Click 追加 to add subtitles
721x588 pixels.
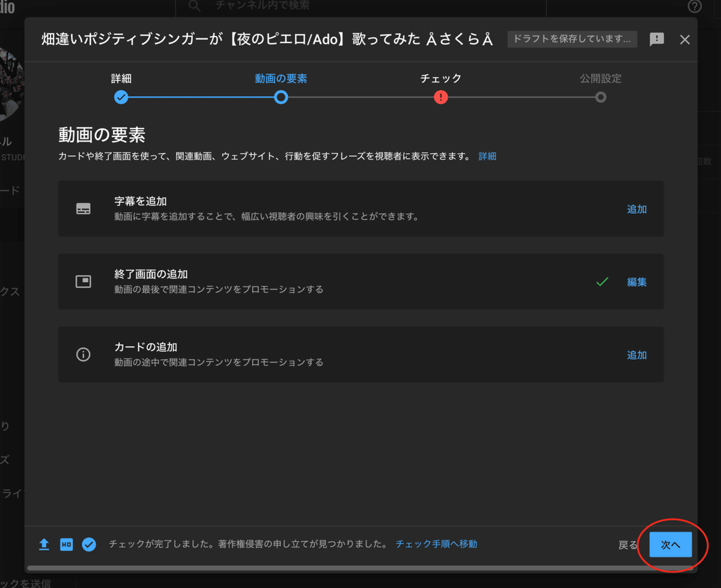pyautogui.click(x=636, y=209)
